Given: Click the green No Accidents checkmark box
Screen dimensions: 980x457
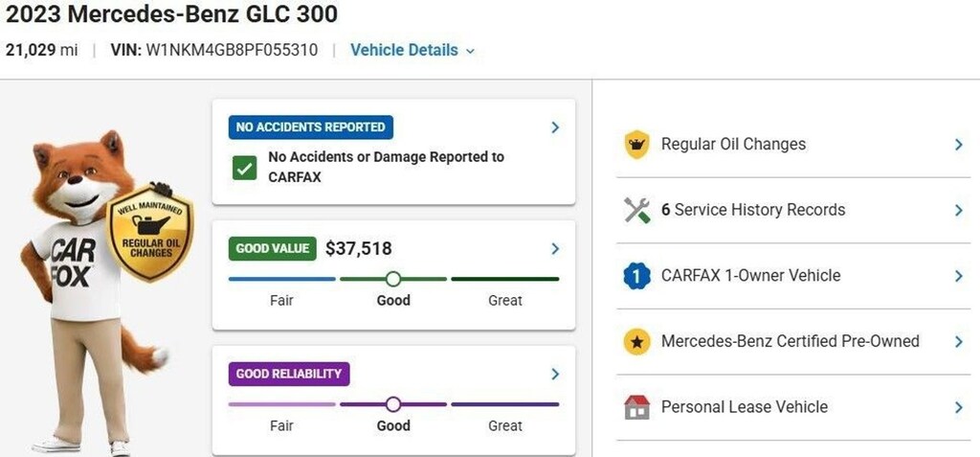Looking at the screenshot, I should [244, 168].
